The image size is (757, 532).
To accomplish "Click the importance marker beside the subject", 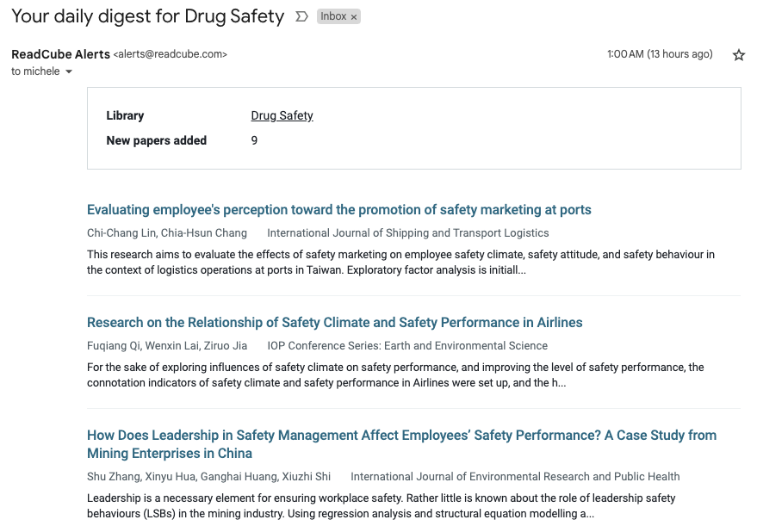I will [x=301, y=17].
